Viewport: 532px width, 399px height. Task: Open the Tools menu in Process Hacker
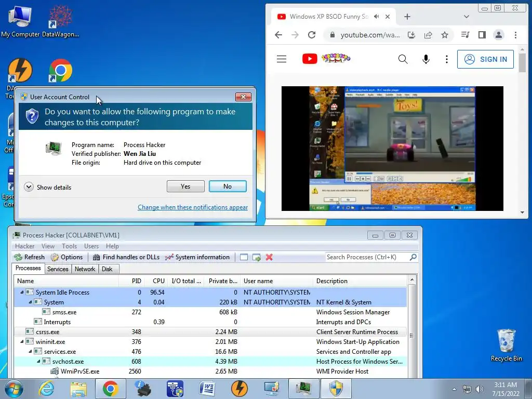pyautogui.click(x=69, y=246)
